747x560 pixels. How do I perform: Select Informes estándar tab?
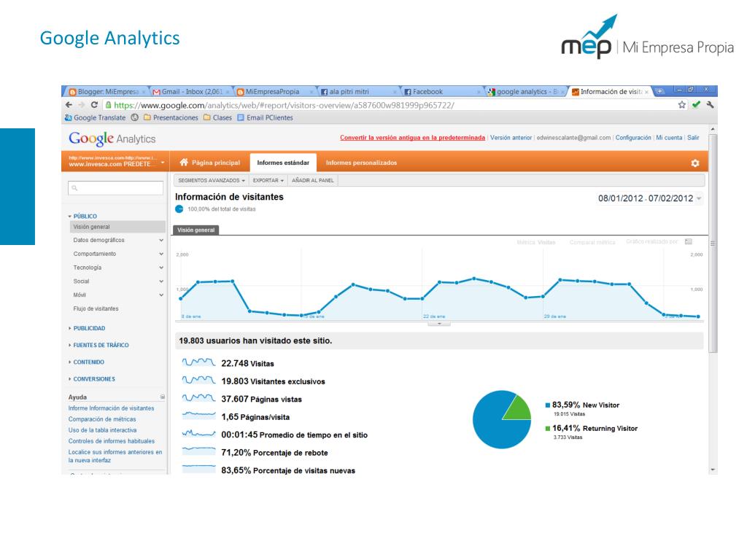283,163
